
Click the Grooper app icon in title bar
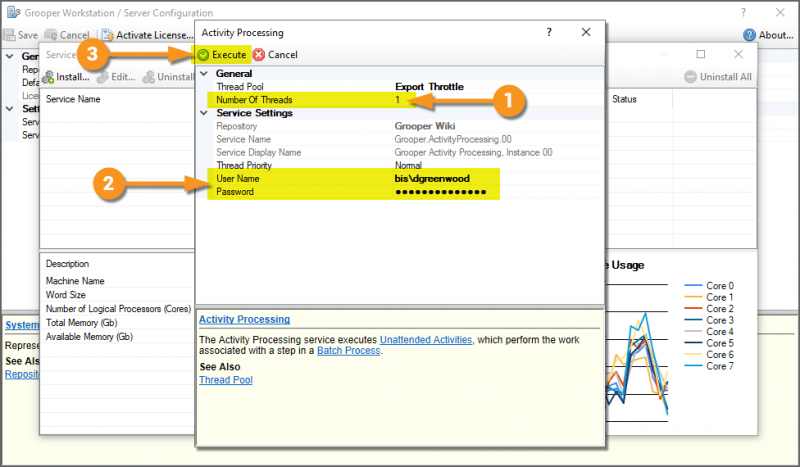tap(13, 12)
